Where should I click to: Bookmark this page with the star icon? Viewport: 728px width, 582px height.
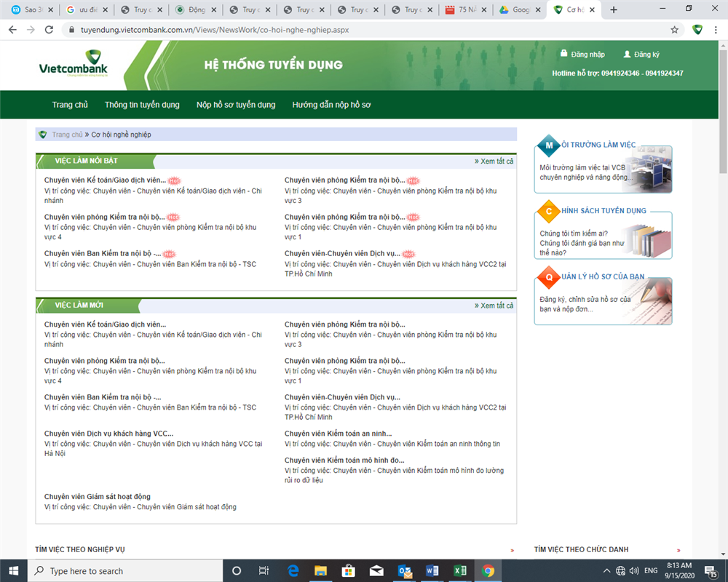pyautogui.click(x=674, y=30)
